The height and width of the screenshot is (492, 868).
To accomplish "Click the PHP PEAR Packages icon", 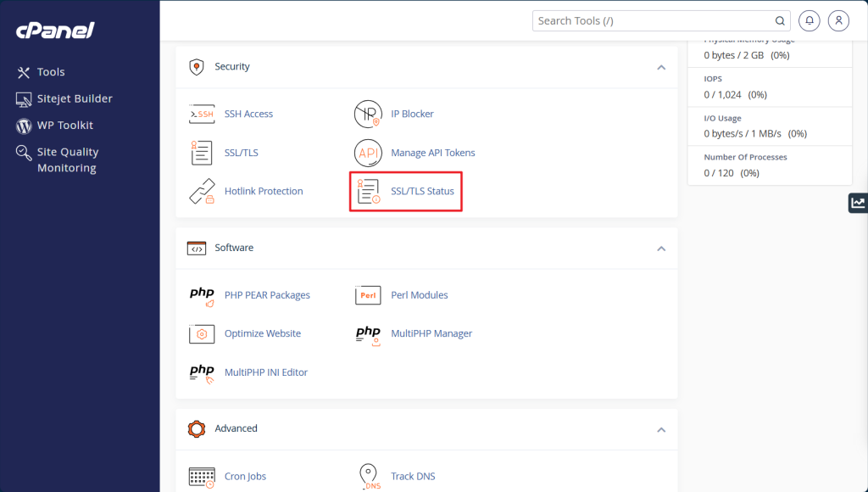I will 202,296.
